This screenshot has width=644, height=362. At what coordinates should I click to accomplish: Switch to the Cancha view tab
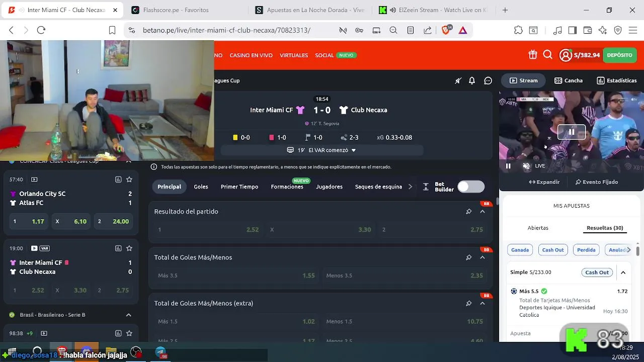point(569,80)
